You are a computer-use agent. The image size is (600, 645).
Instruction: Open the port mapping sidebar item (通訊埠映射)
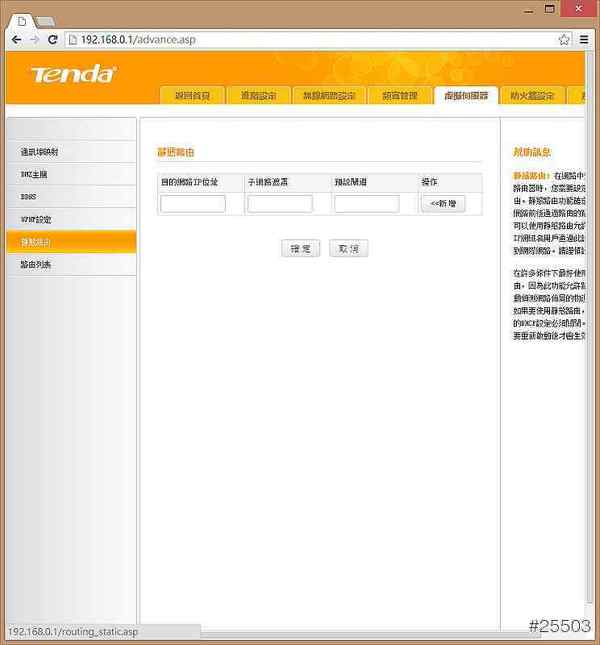click(x=72, y=152)
